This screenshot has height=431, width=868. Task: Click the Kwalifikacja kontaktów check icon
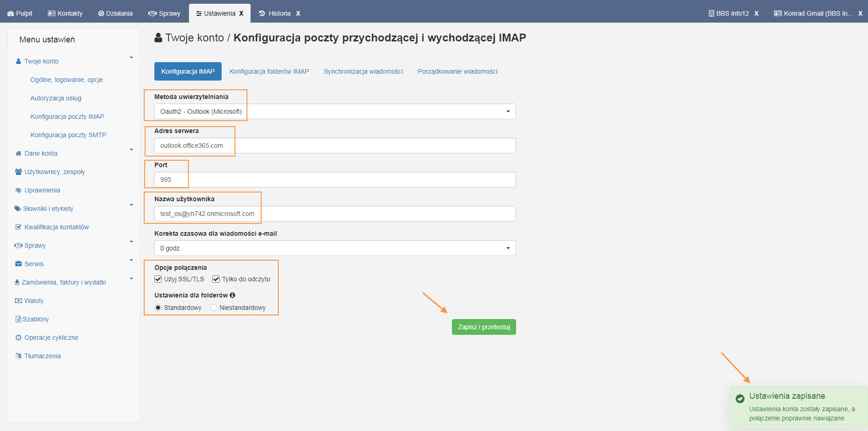18,227
